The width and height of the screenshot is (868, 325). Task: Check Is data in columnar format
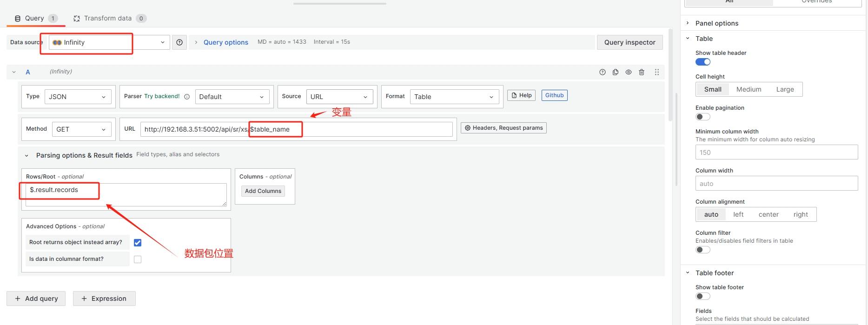tap(138, 259)
